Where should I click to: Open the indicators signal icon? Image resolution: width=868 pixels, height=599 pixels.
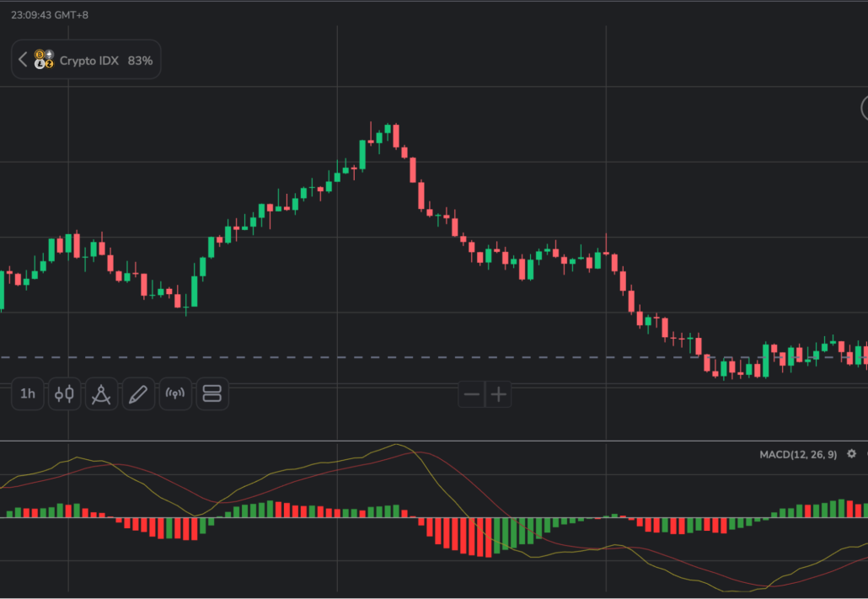[175, 393]
